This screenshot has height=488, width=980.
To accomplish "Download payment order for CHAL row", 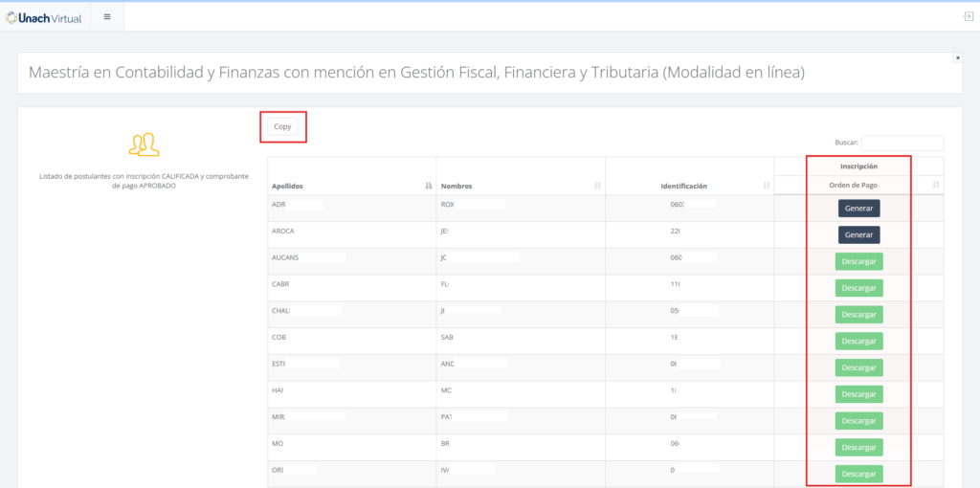I will point(858,315).
